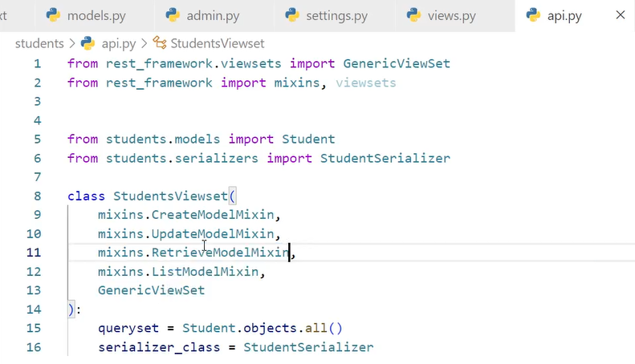635x364 pixels.
Task: Close the api.py editor tab
Action: coord(619,15)
